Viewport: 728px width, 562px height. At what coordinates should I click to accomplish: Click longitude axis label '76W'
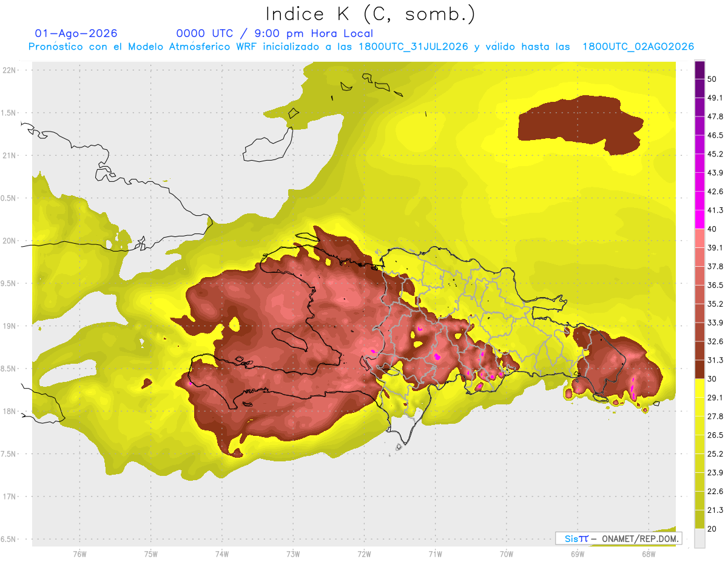click(79, 554)
